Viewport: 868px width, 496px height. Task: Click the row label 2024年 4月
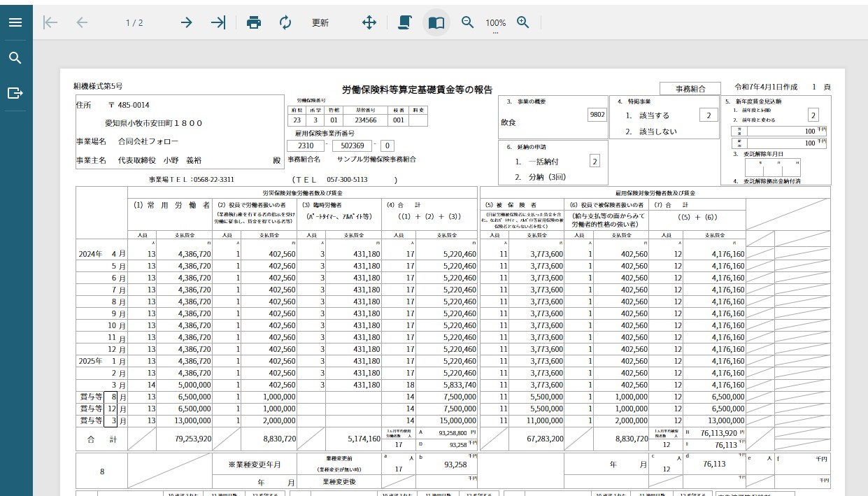[x=102, y=254]
